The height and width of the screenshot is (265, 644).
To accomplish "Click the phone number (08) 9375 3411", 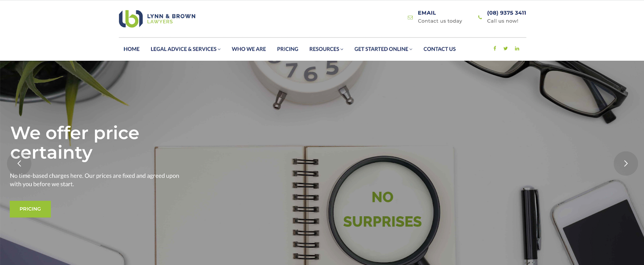I will pos(506,13).
